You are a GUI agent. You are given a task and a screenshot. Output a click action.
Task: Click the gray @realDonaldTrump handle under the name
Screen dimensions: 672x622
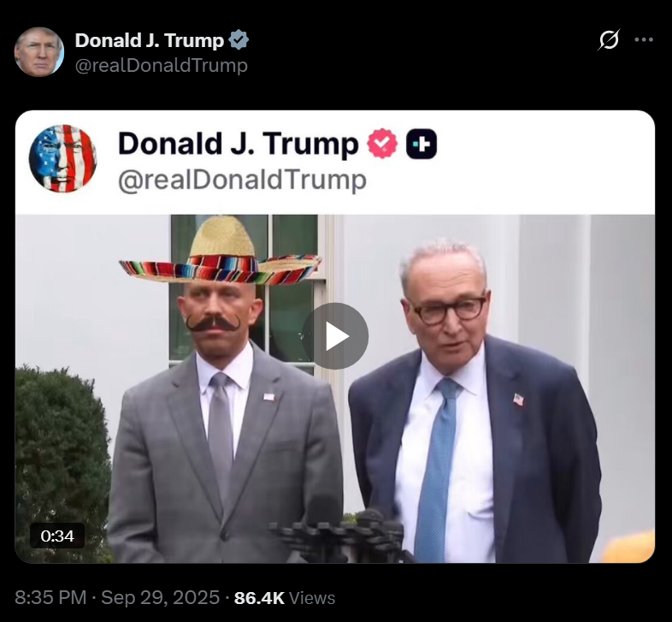pos(162,65)
